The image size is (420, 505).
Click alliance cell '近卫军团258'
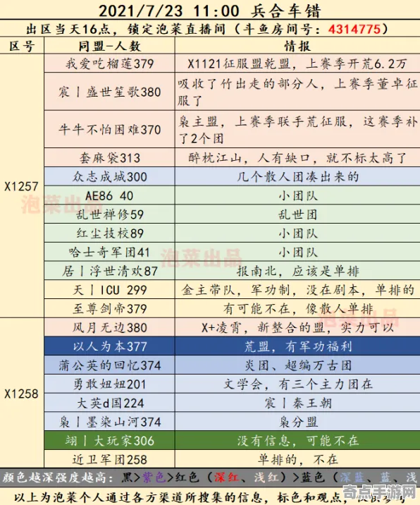[x=109, y=459]
